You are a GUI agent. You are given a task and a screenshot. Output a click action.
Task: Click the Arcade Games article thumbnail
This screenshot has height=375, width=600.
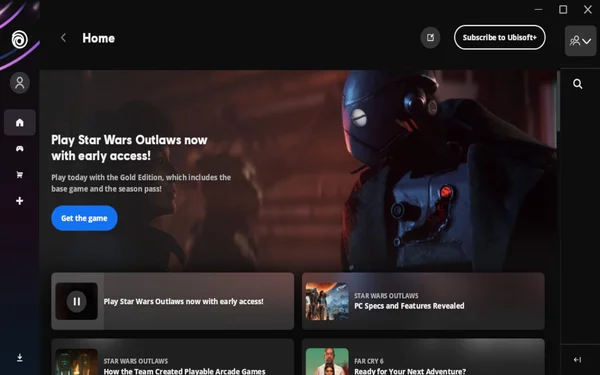76,361
